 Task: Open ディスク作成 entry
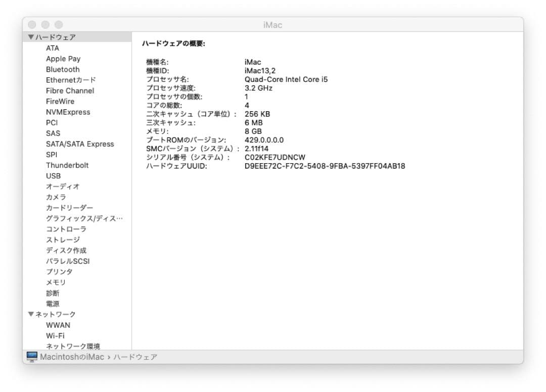(66, 251)
